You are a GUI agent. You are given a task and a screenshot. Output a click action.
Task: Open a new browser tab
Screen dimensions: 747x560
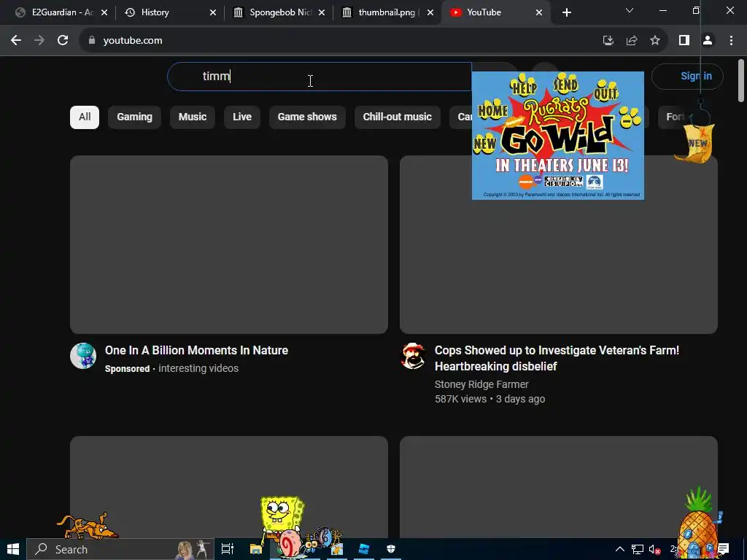[566, 12]
